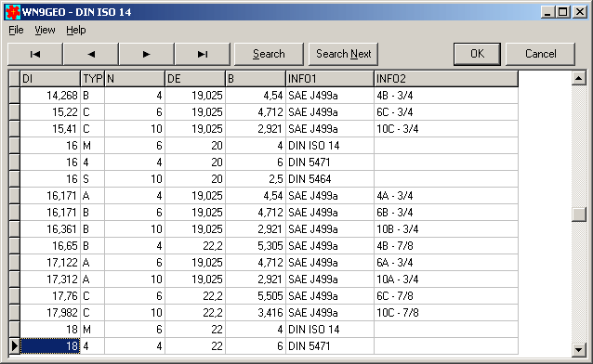
Task: Click the B column header
Action: point(256,79)
